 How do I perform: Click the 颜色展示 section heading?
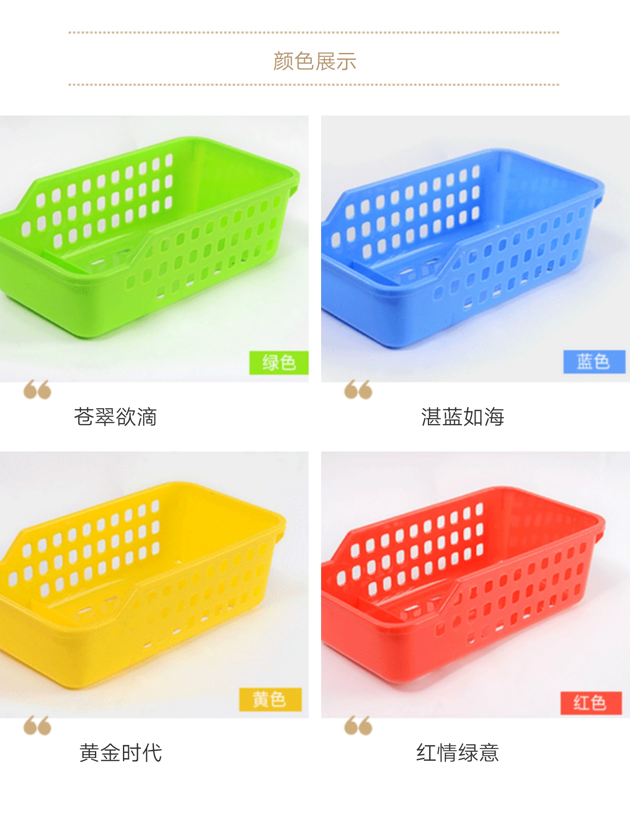pos(315,61)
